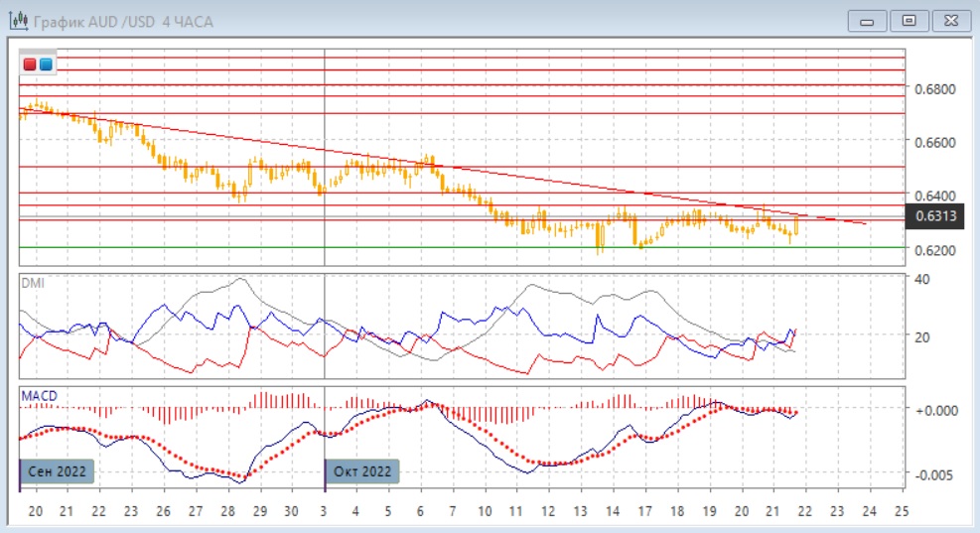This screenshot has height=533, width=980.
Task: Click the 0.6200 price axis label
Action: click(x=933, y=250)
